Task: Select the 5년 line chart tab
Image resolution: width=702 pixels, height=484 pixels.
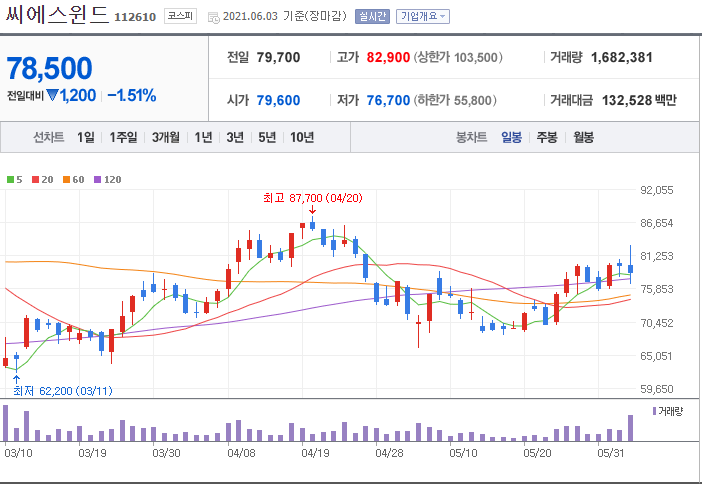Action: (x=267, y=137)
